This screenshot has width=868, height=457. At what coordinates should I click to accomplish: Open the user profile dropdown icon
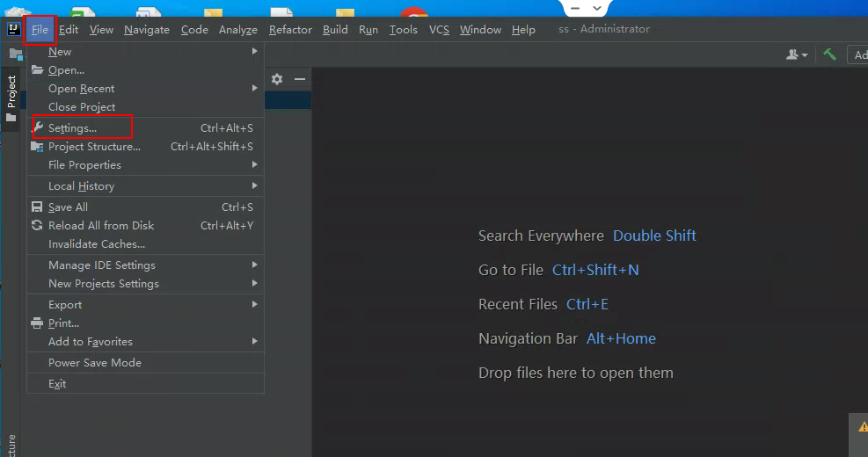tap(797, 54)
